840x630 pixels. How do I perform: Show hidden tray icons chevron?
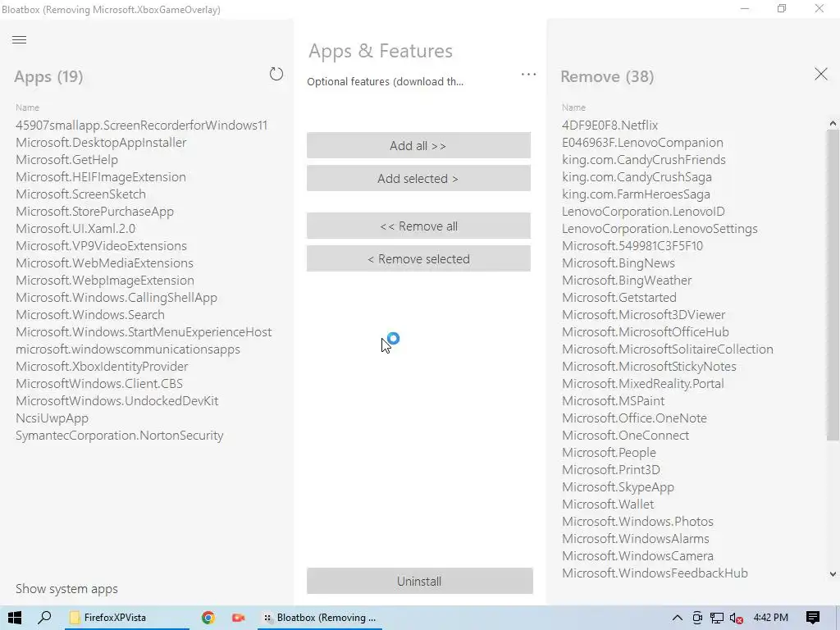pos(677,618)
